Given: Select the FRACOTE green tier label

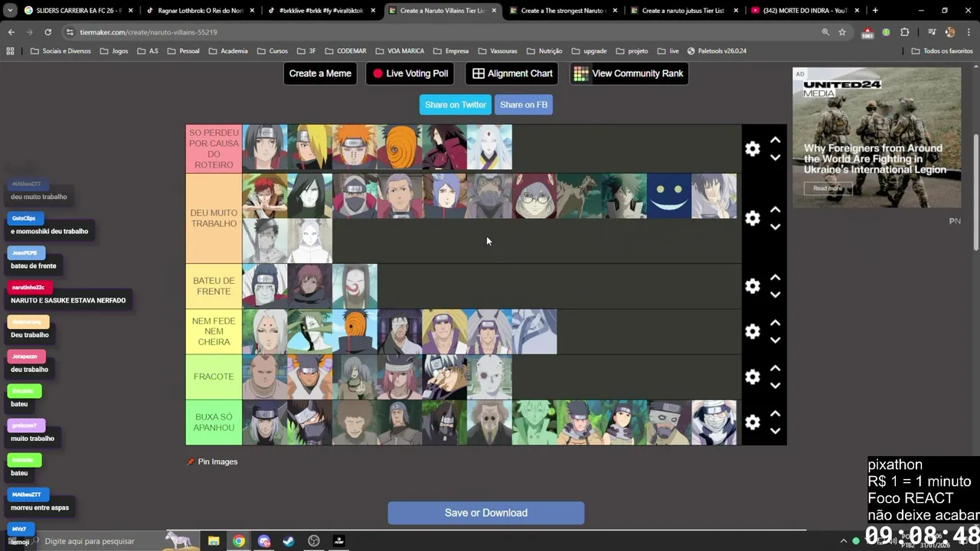Looking at the screenshot, I should 214,377.
